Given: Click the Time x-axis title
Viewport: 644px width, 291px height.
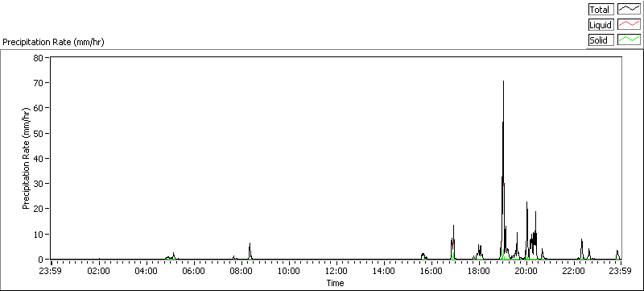Looking at the screenshot, I should [x=335, y=283].
